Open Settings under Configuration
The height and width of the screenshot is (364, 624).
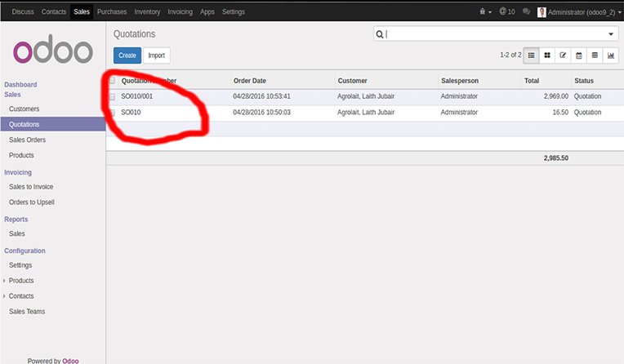[x=20, y=265]
